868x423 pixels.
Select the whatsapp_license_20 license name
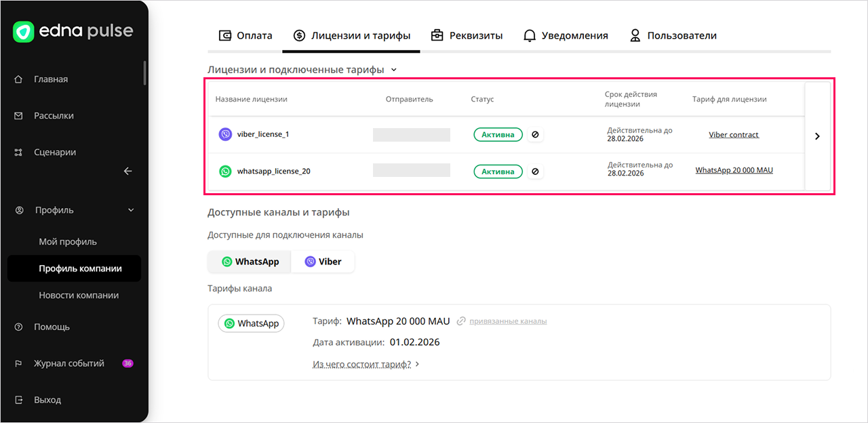pyautogui.click(x=274, y=172)
